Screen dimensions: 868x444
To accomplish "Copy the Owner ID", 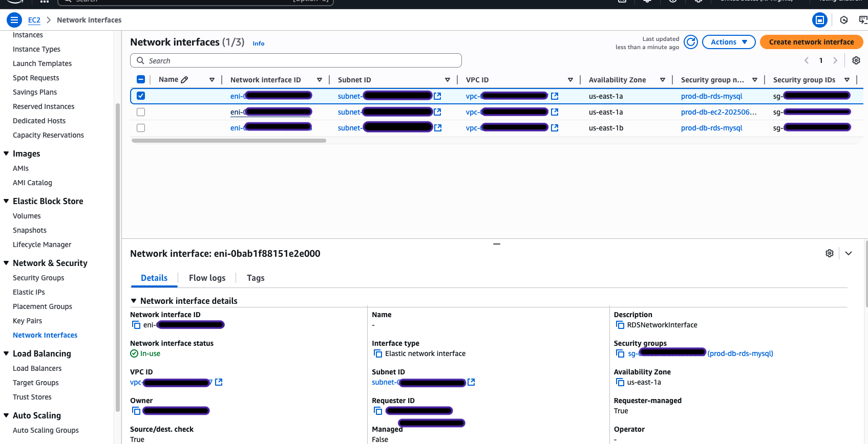I will pyautogui.click(x=136, y=411).
